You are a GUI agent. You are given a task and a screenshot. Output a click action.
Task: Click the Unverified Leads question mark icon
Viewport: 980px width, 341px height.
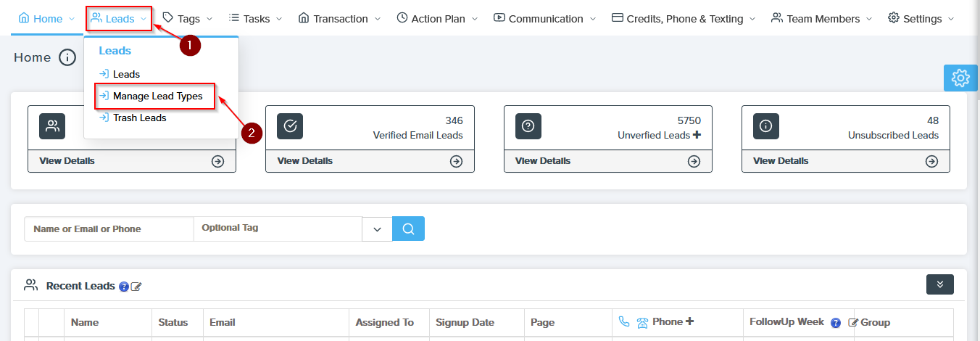tap(528, 126)
